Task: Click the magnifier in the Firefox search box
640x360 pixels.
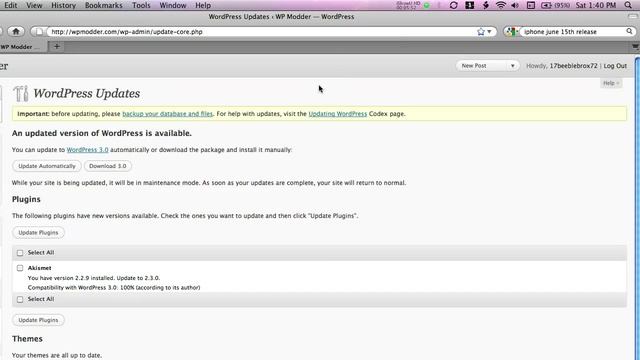Action: (629, 31)
